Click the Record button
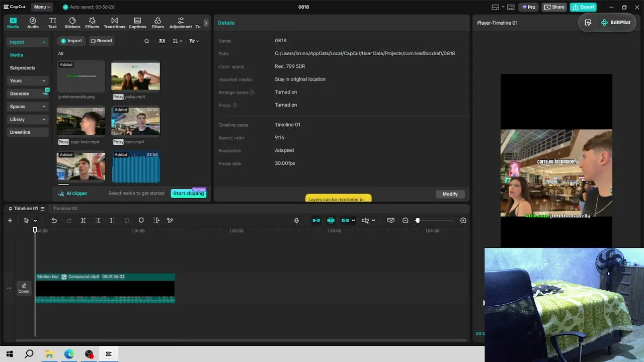Viewport: 644px width, 362px height. click(101, 41)
